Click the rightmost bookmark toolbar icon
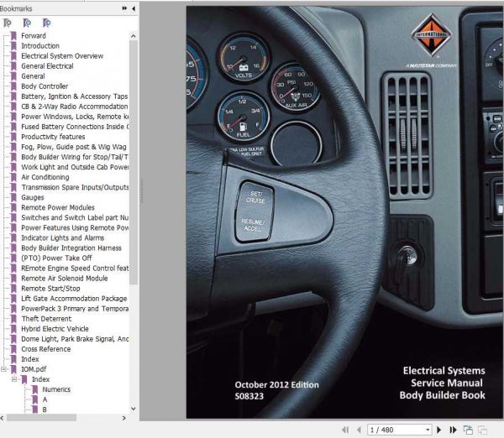The width and height of the screenshot is (504, 438). [x=46, y=23]
